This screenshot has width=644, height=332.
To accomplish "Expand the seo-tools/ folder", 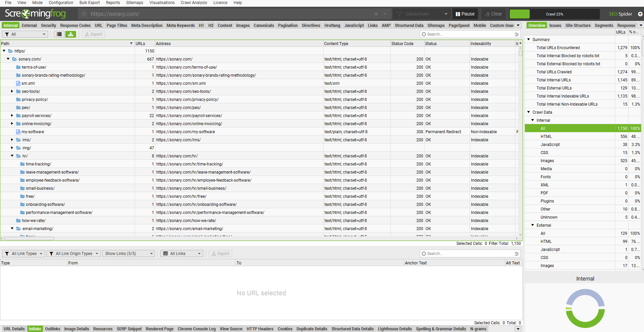I will tap(12, 91).
